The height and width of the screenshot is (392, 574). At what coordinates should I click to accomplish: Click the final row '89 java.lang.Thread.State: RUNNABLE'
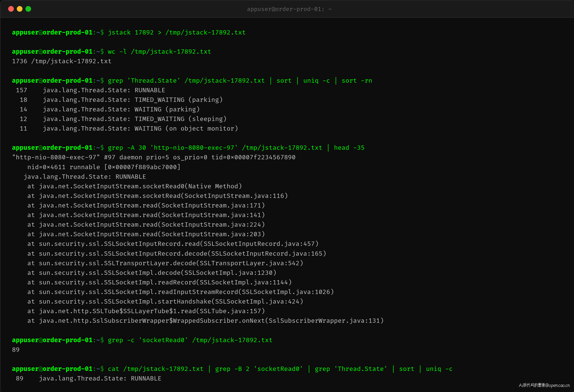(88, 379)
